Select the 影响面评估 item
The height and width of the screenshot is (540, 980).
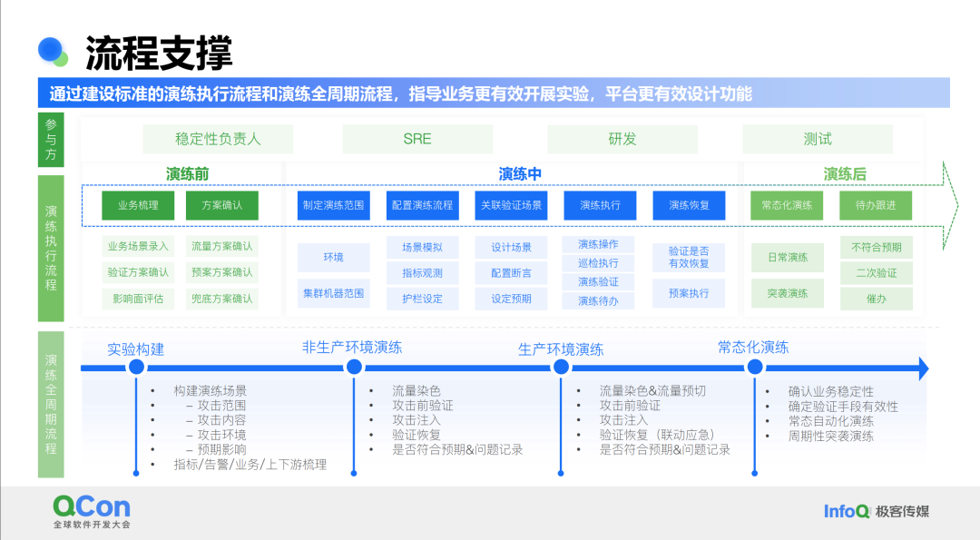tap(138, 299)
